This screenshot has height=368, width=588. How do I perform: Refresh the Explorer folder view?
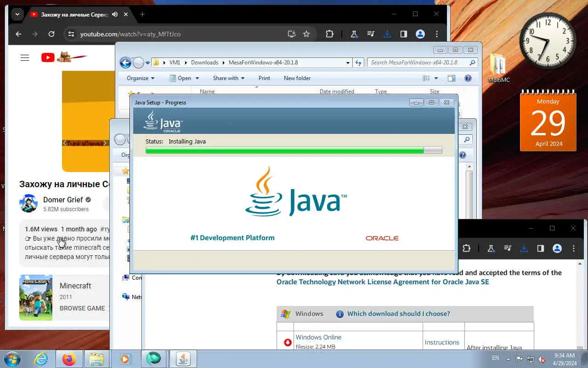click(x=358, y=63)
